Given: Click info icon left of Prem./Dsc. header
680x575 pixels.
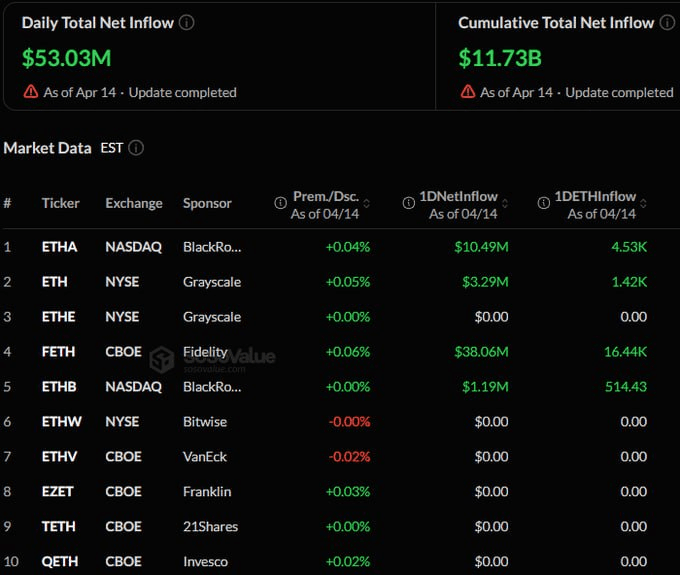Looking at the screenshot, I should (x=280, y=203).
